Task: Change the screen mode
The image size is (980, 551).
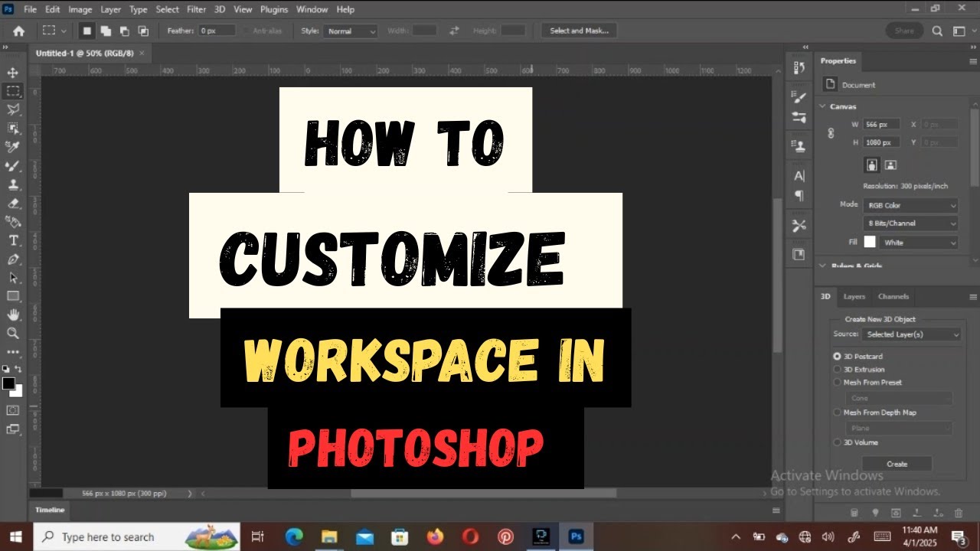Action: [13, 429]
